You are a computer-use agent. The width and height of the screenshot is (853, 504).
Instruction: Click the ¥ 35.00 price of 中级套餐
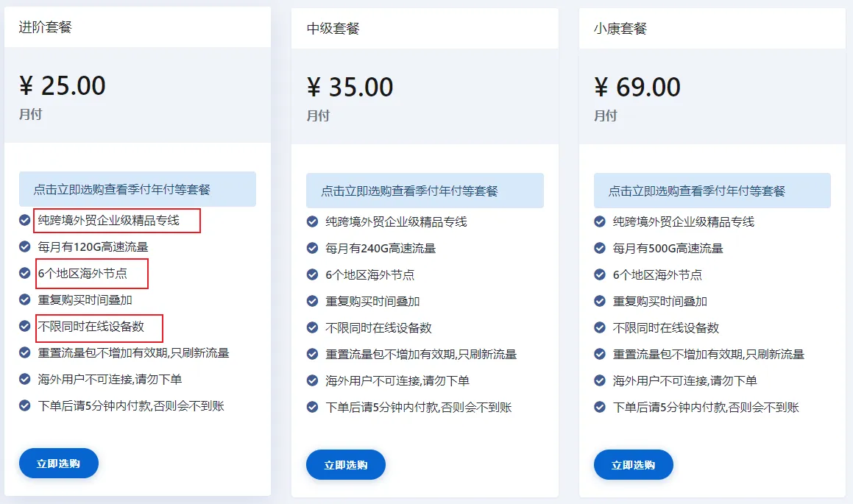(x=350, y=87)
